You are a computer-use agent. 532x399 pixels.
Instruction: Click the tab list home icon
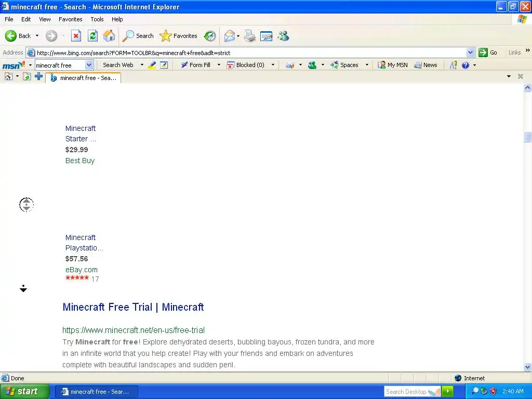[x=8, y=77]
